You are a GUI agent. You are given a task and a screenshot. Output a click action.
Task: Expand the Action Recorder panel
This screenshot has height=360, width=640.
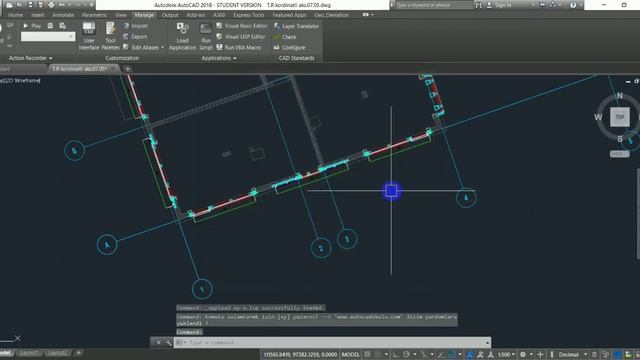tap(31, 58)
